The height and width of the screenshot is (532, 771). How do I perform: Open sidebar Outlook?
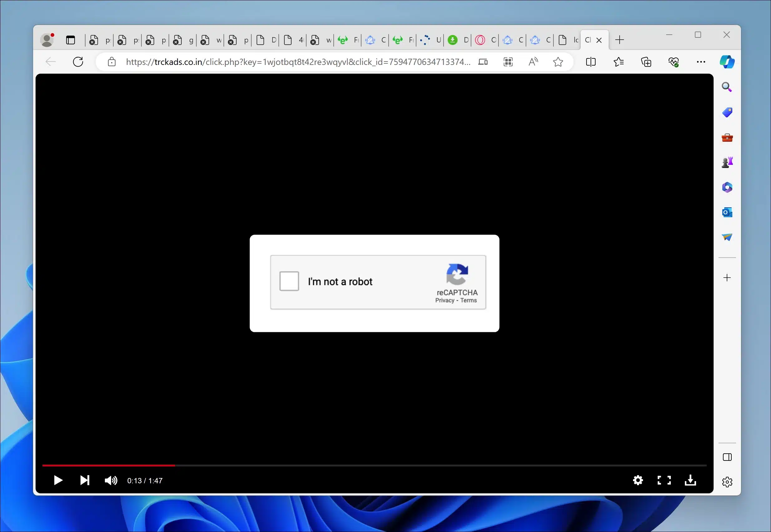[x=727, y=212]
